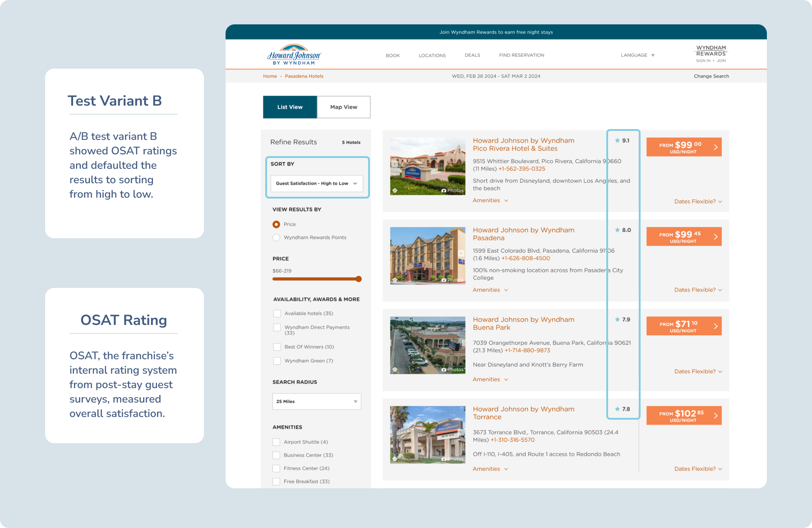The height and width of the screenshot is (528, 812).
Task: Open the Pasadena hotel thumbnail image
Action: (x=427, y=255)
